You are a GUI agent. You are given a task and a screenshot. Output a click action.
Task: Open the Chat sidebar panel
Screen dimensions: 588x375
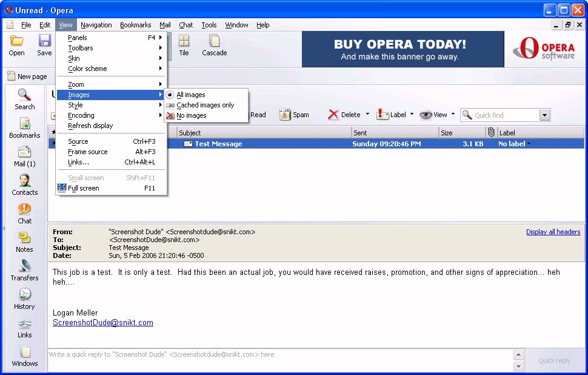[24, 213]
